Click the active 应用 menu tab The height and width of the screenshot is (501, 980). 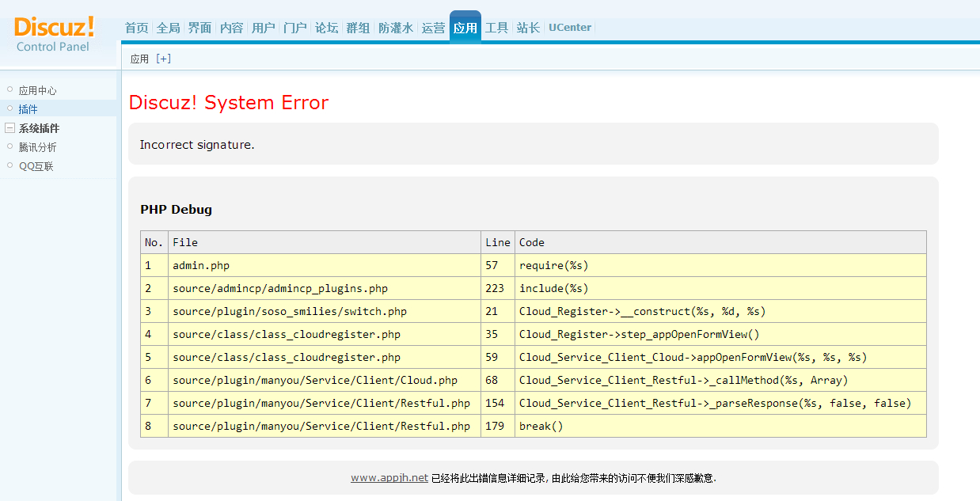[465, 28]
